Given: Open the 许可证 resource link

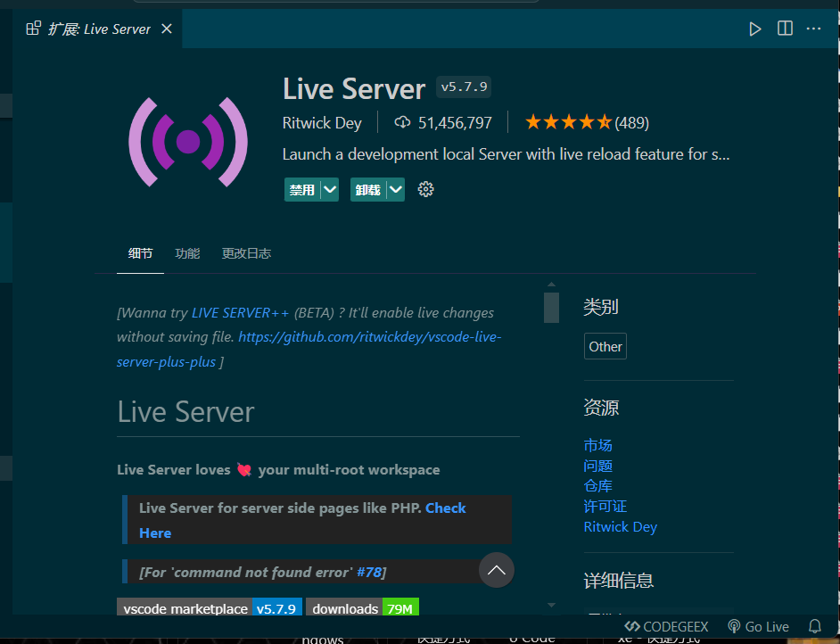Looking at the screenshot, I should tap(605, 507).
